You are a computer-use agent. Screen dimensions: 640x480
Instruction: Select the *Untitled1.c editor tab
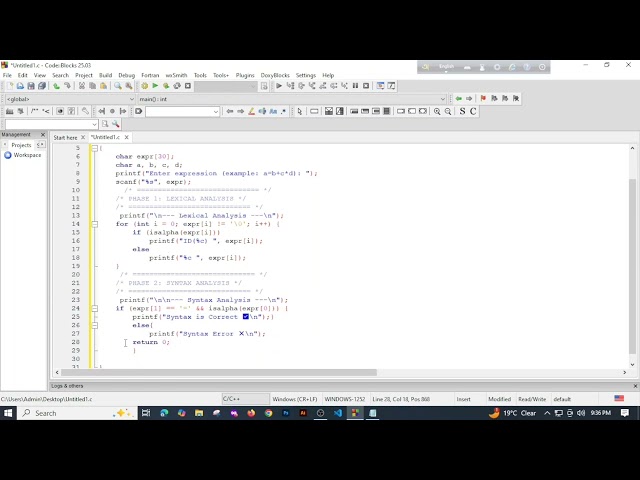coord(105,137)
